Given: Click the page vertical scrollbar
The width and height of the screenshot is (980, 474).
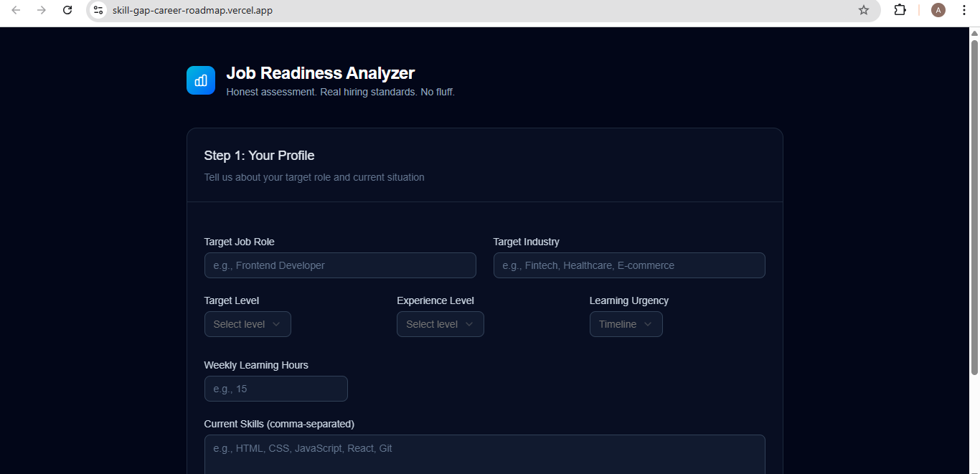Looking at the screenshot, I should [x=974, y=206].
